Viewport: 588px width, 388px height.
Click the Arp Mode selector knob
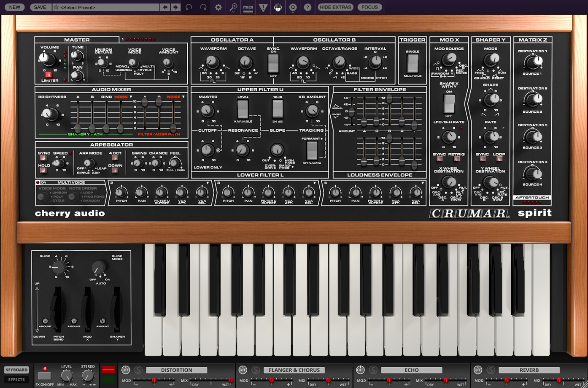(x=89, y=163)
